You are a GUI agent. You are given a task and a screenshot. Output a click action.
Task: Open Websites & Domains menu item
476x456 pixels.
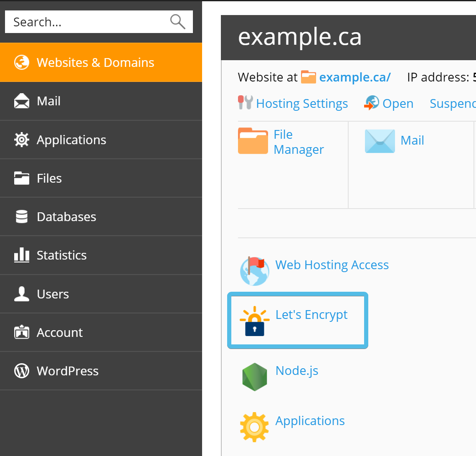(x=101, y=63)
